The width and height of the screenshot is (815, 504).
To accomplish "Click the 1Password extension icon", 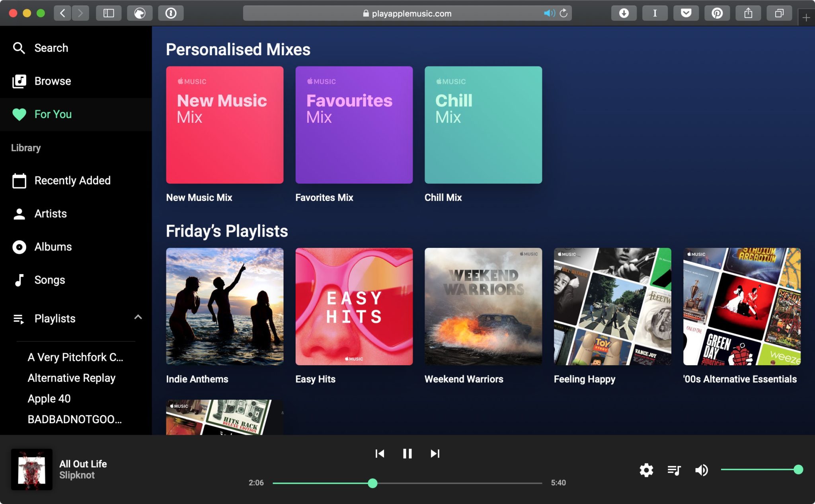I will pos(171,13).
